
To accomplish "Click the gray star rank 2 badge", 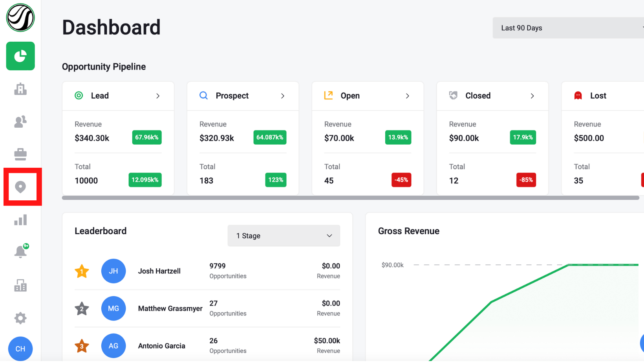I will [82, 308].
